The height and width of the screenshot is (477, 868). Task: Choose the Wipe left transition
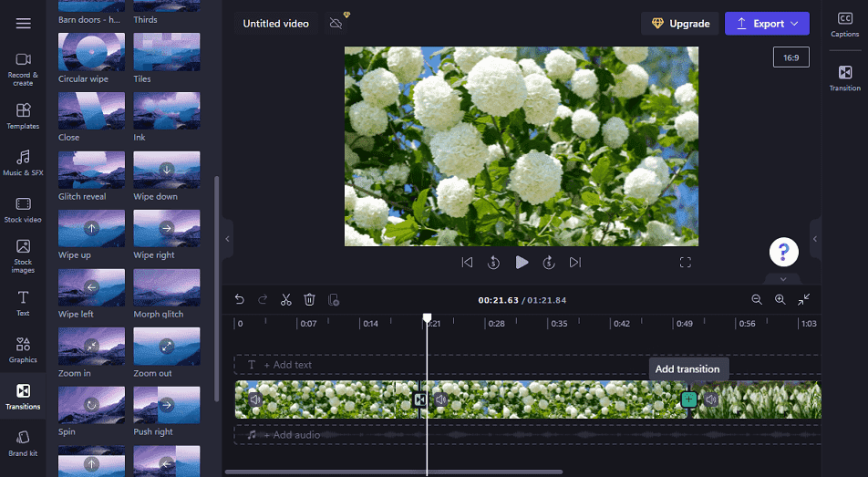pyautogui.click(x=91, y=287)
